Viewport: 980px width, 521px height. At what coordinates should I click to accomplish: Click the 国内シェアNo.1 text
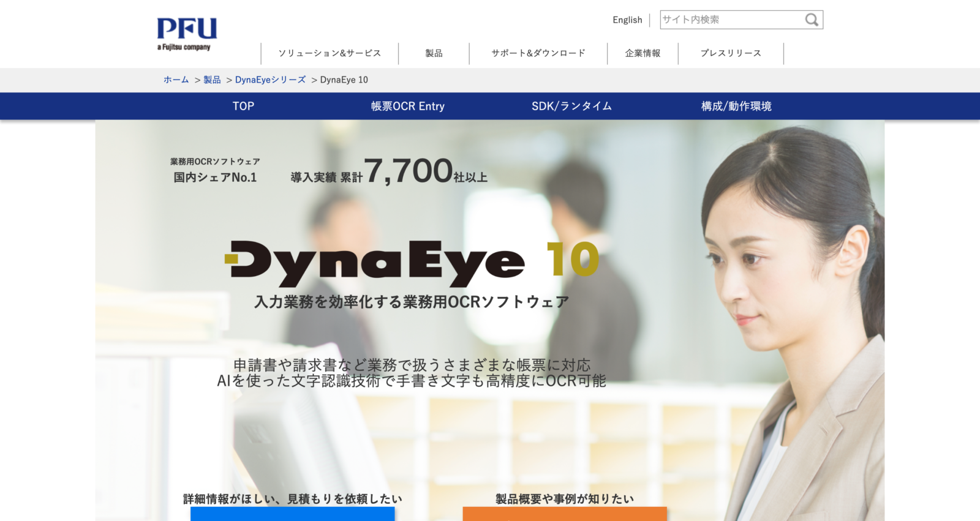215,178
